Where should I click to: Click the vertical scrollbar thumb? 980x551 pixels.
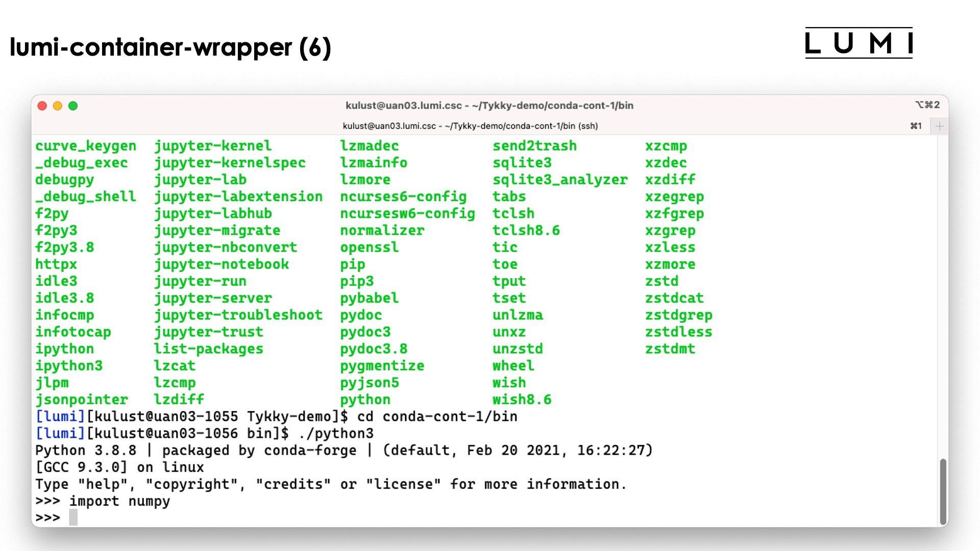pyautogui.click(x=943, y=491)
